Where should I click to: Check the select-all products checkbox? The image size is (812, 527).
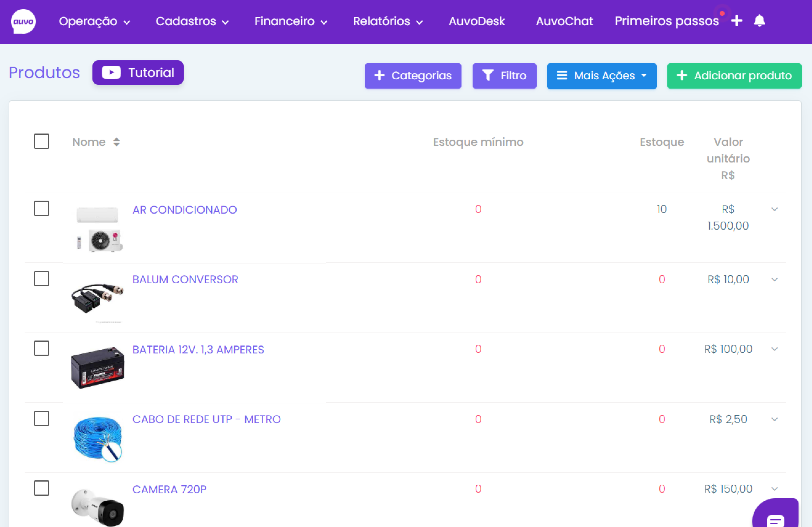tap(42, 141)
